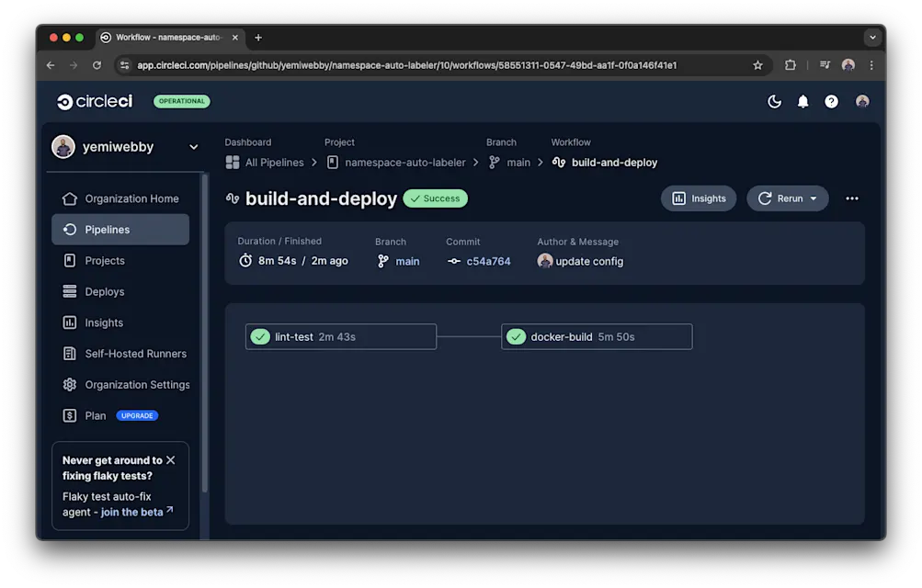Dismiss the flaky tests promo card
The height and width of the screenshot is (588, 922).
coord(171,459)
